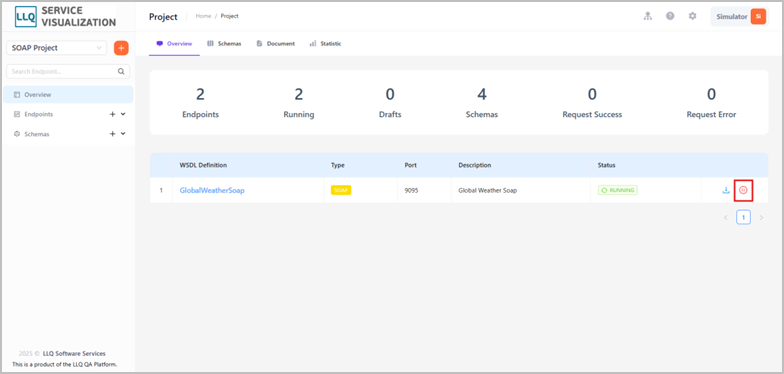Open the SOAP Project dropdown

[x=56, y=48]
